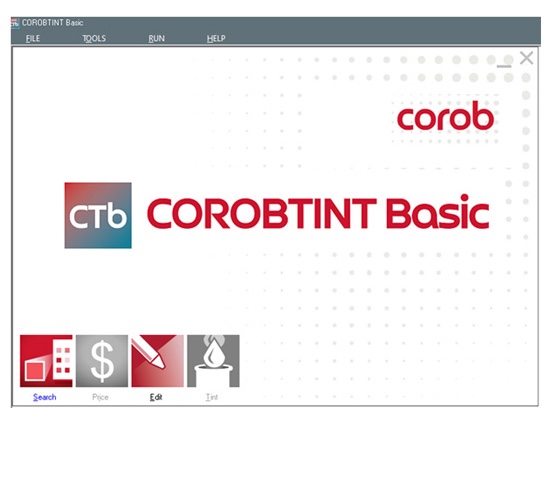Click the CTb app icon in title bar
The image size is (552, 485).
pyautogui.click(x=15, y=23)
